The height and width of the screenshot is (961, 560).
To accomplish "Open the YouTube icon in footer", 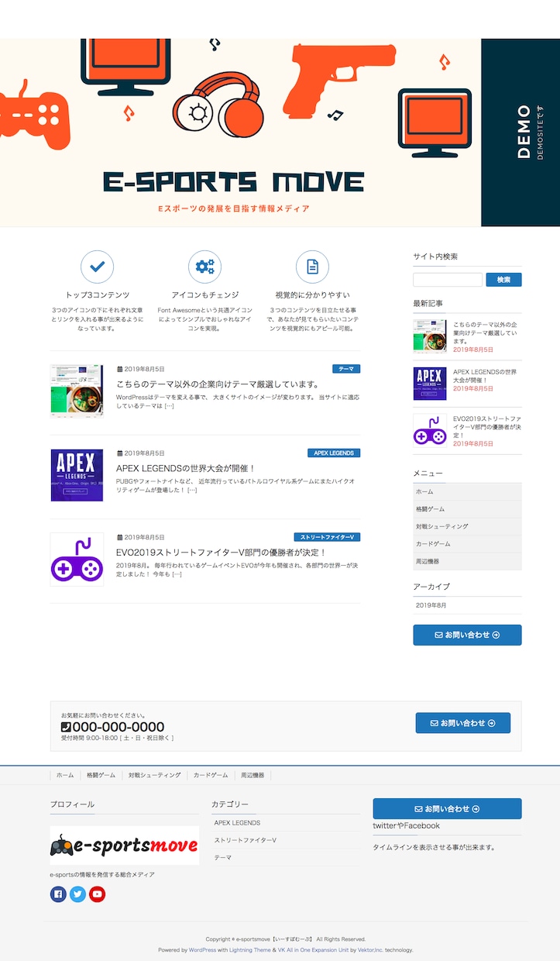I will [97, 894].
